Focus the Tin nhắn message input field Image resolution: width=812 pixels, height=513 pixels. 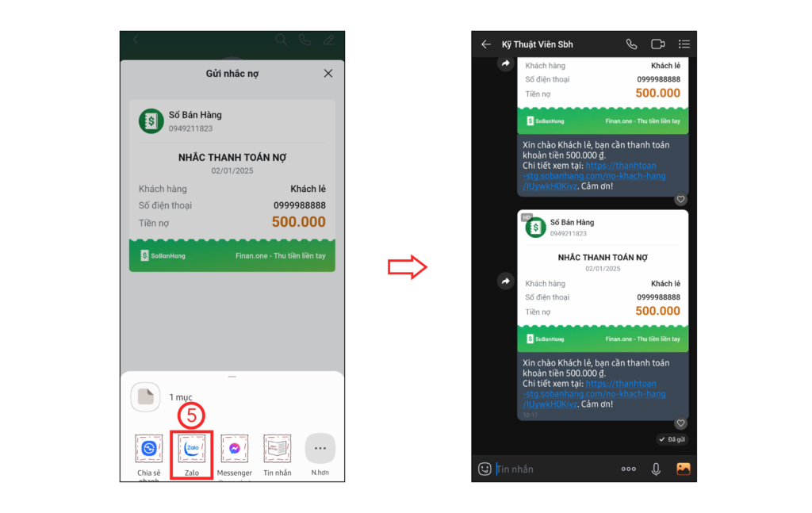coord(554,469)
